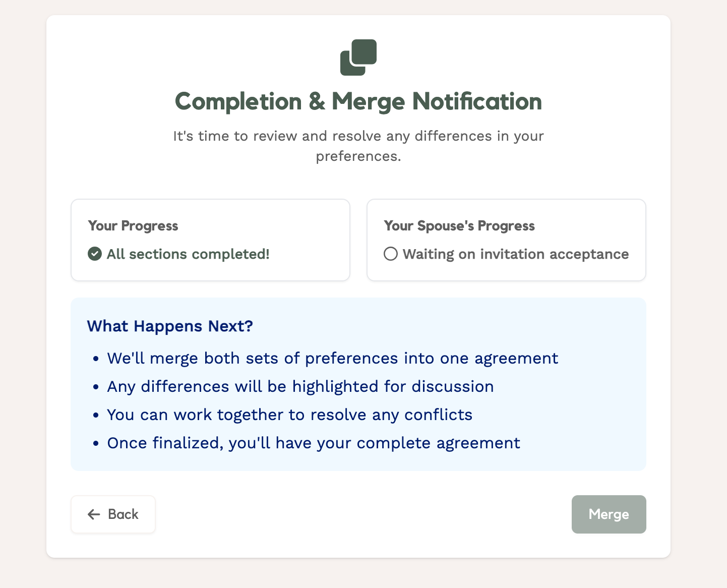Click empty space inside Your Progress card
727x588 pixels.
click(x=302, y=227)
